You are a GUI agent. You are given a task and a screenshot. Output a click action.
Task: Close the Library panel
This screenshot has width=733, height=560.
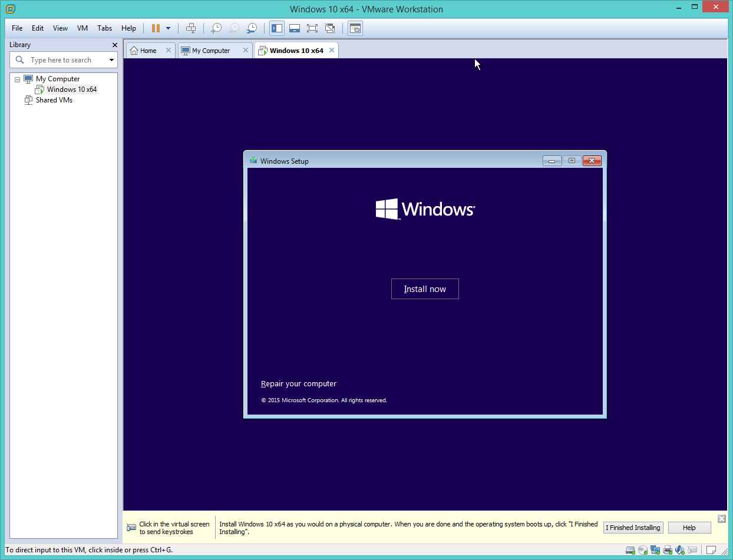click(115, 45)
